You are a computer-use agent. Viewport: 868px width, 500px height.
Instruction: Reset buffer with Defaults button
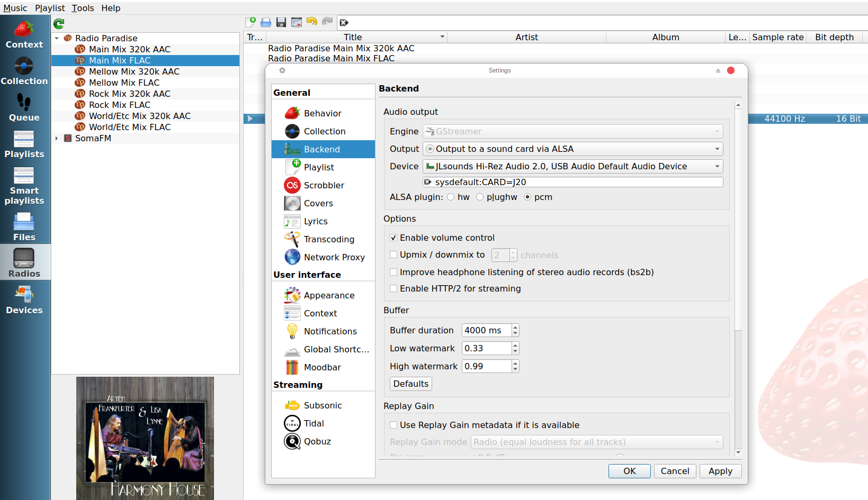[x=411, y=384]
